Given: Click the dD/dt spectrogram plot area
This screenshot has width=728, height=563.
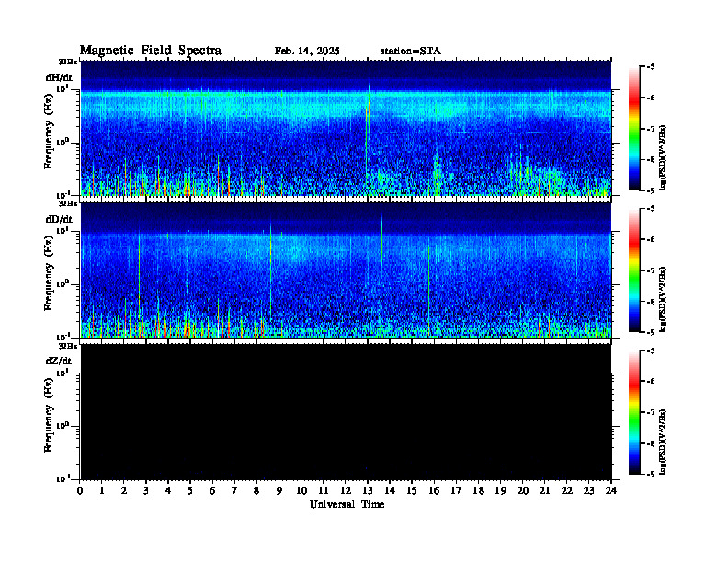Looking at the screenshot, I should 346,270.
